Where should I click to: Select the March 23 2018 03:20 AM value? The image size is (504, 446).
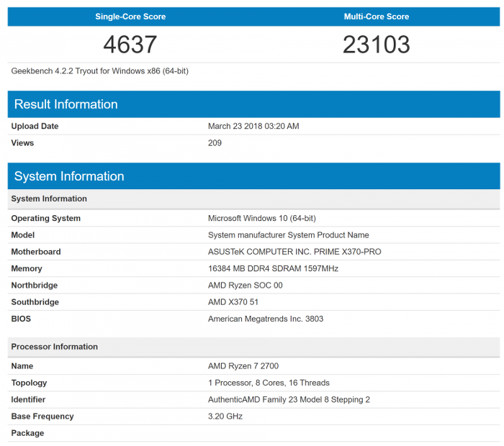253,126
